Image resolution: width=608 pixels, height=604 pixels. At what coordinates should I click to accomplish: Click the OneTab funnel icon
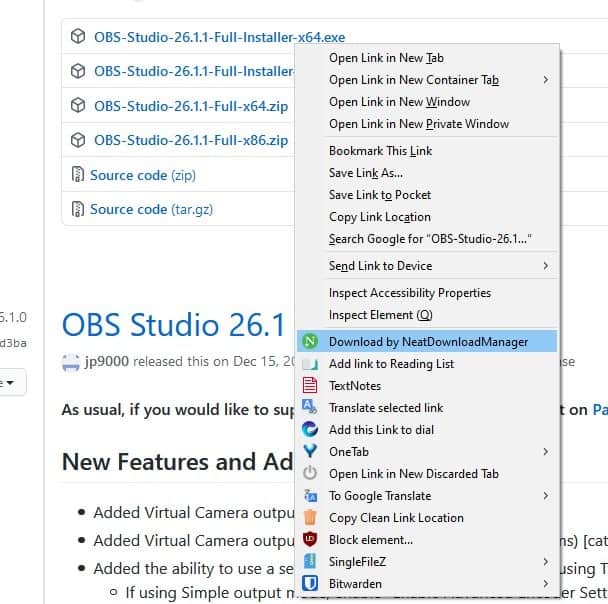click(310, 451)
